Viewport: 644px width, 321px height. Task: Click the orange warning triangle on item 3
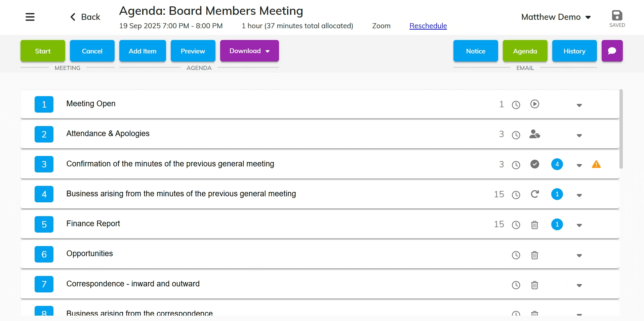click(x=596, y=164)
